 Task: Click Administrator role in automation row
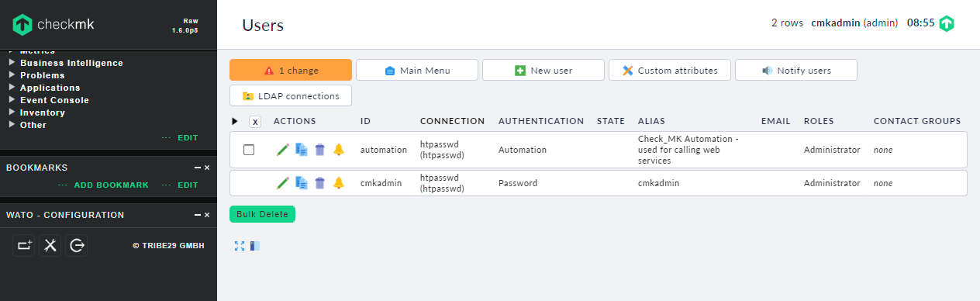(x=832, y=150)
